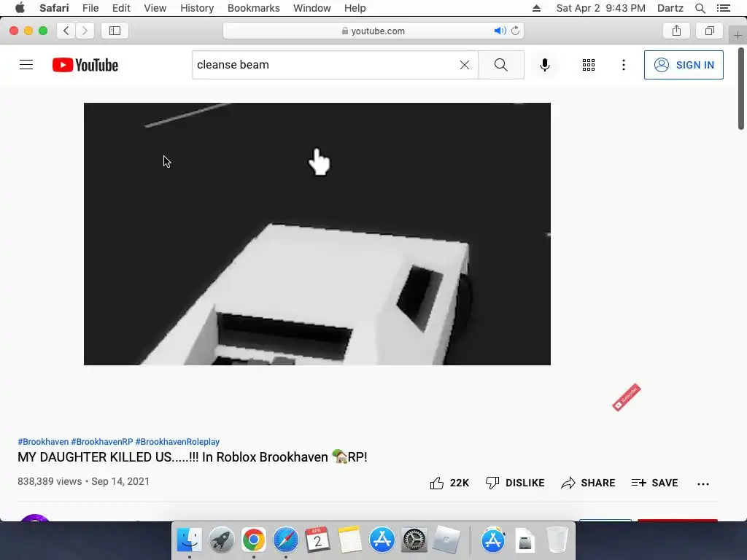Screen dimensions: 747x560
Task: Reload the page
Action: click(516, 31)
